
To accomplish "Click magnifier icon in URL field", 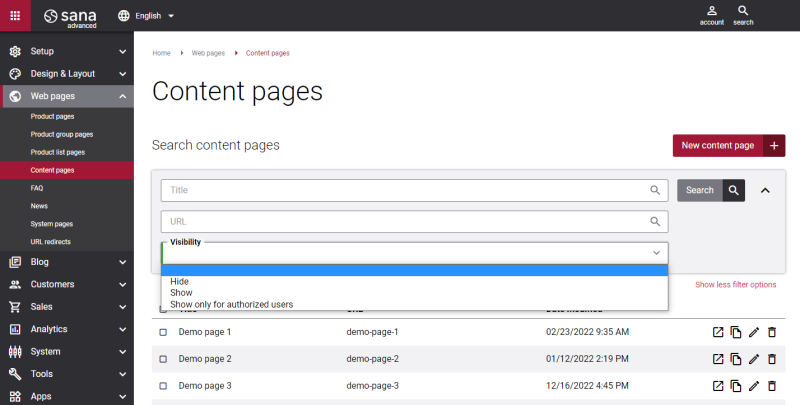I will tap(655, 221).
